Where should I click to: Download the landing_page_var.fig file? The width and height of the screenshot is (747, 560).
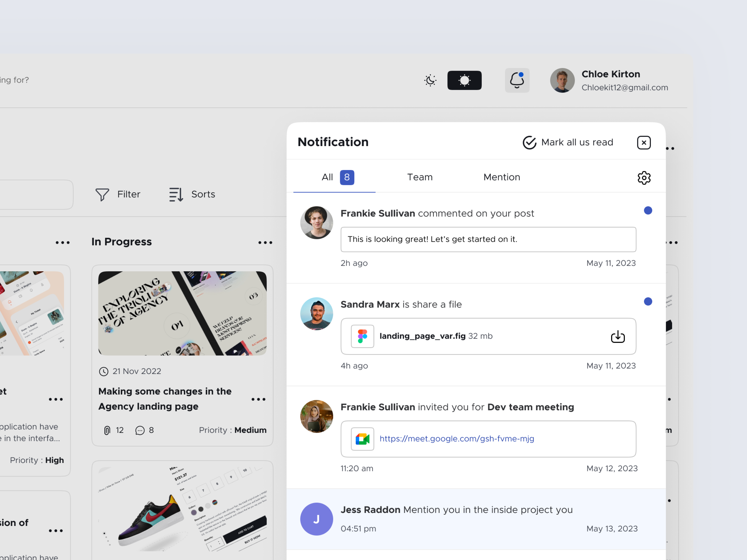pyautogui.click(x=618, y=336)
